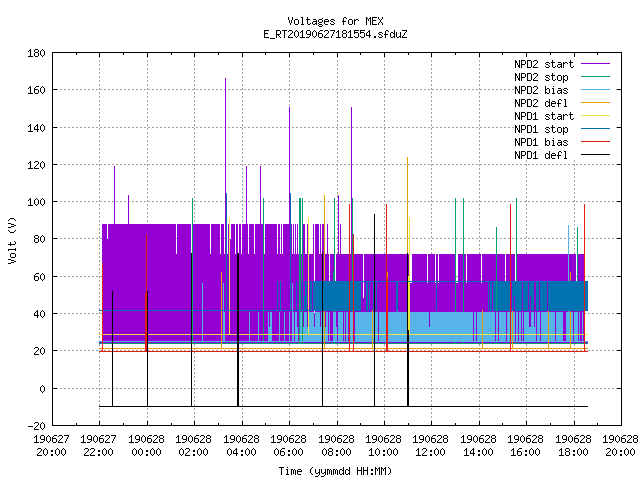Click the 'NPD1 bias' legend label

click(x=541, y=142)
